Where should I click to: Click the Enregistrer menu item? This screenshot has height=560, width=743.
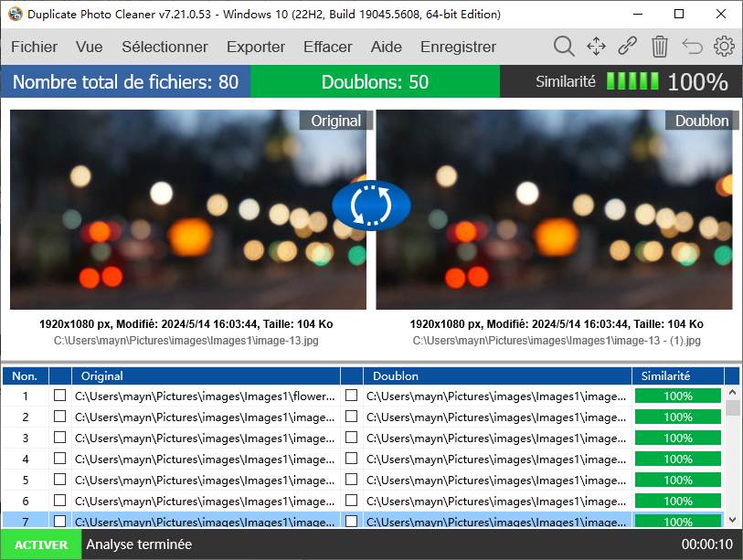[458, 47]
